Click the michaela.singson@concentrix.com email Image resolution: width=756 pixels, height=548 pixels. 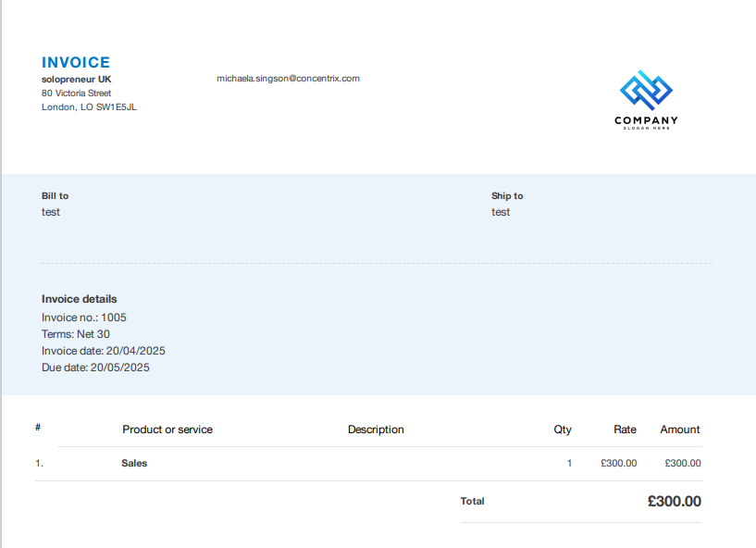point(288,78)
